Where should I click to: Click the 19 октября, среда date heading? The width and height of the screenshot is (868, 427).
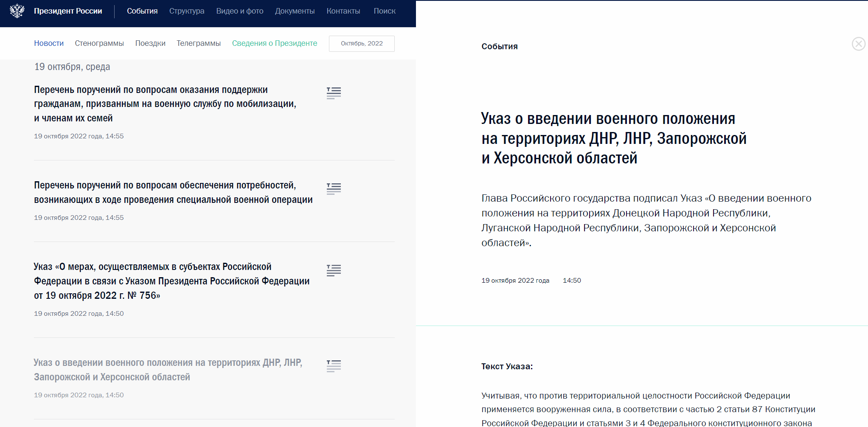pos(72,67)
